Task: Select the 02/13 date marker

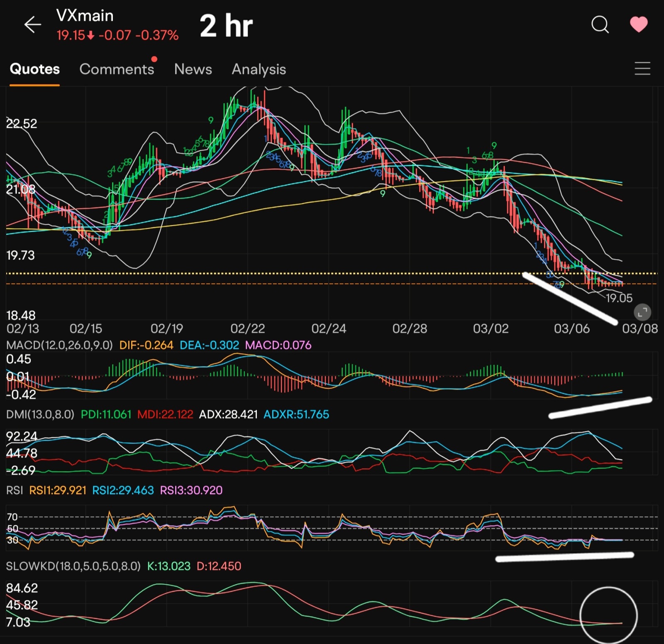Action: coord(23,329)
